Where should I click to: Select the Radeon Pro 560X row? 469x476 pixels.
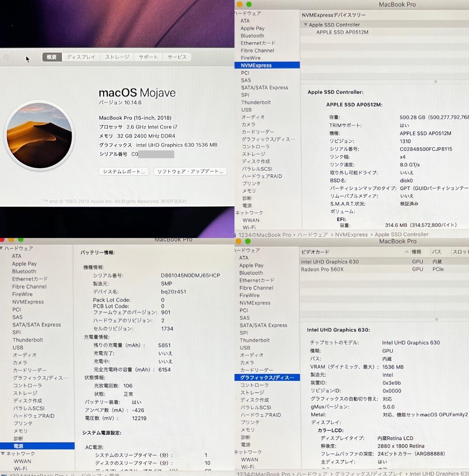click(384, 269)
